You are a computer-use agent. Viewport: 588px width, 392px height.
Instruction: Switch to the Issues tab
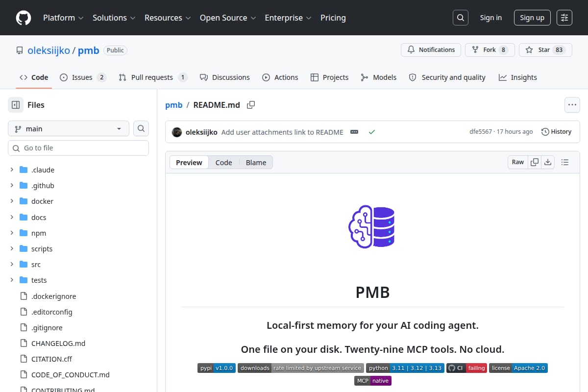click(83, 77)
